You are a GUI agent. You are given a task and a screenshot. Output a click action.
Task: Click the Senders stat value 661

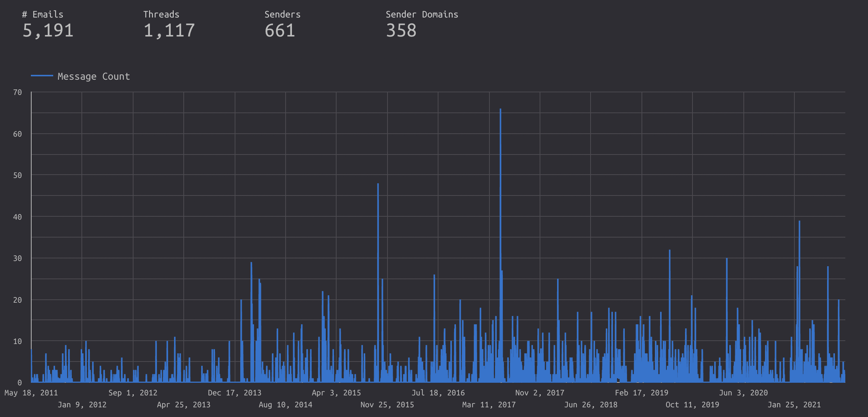280,31
